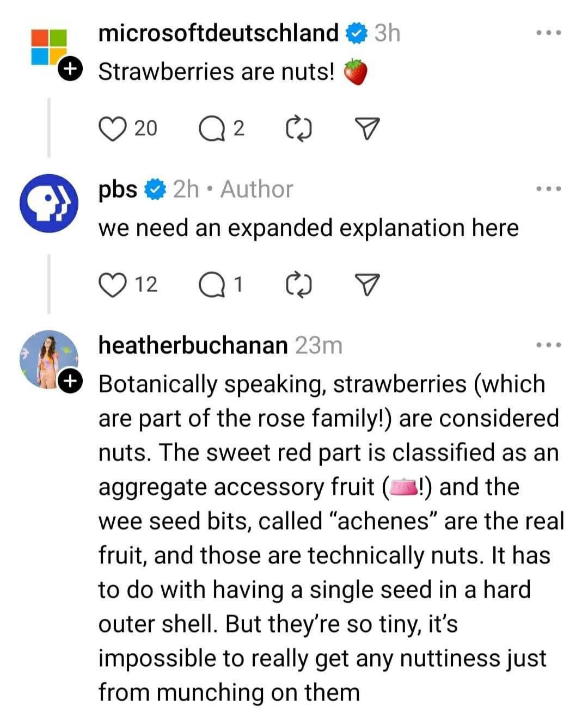Image resolution: width=588 pixels, height=725 pixels.
Task: Open more options for microsoftdeutschland post
Action: (x=548, y=33)
